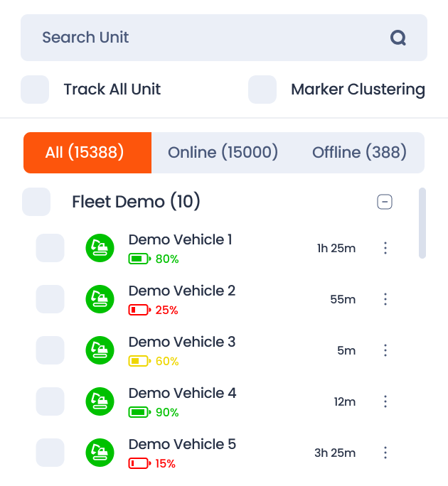
Task: Click the 15% battery percentage
Action: click(x=166, y=463)
